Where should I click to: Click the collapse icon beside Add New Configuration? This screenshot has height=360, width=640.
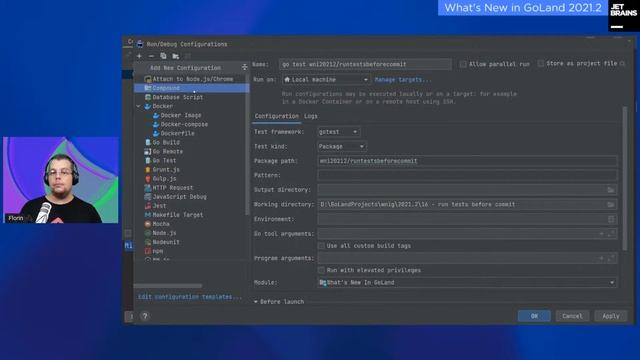click(244, 67)
